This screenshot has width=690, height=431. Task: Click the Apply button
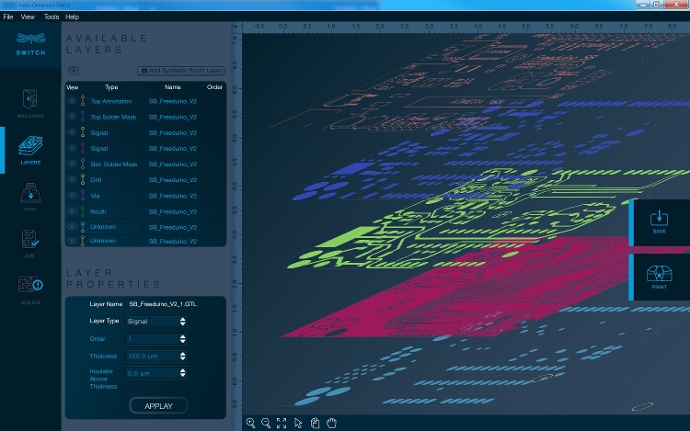pos(158,406)
